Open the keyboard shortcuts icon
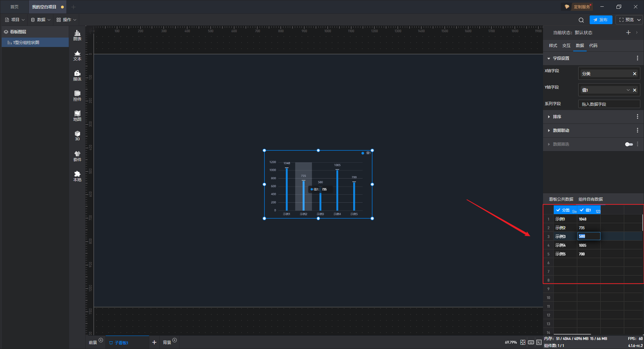Viewport: 644px width, 349px height. (531, 342)
